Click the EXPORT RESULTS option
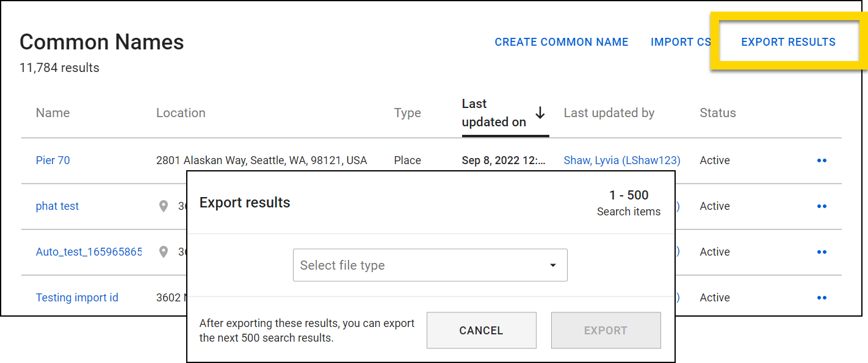Screen dimensions: 868x363 pyautogui.click(x=788, y=41)
